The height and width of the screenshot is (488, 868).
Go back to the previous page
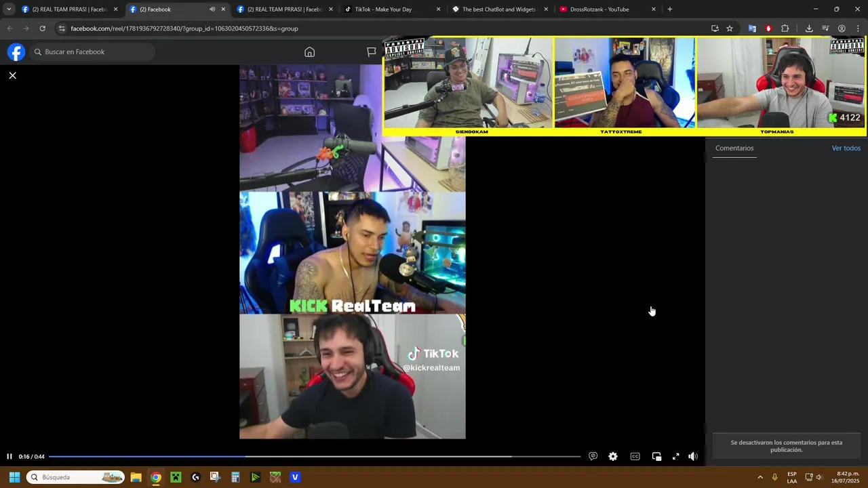[x=9, y=28]
